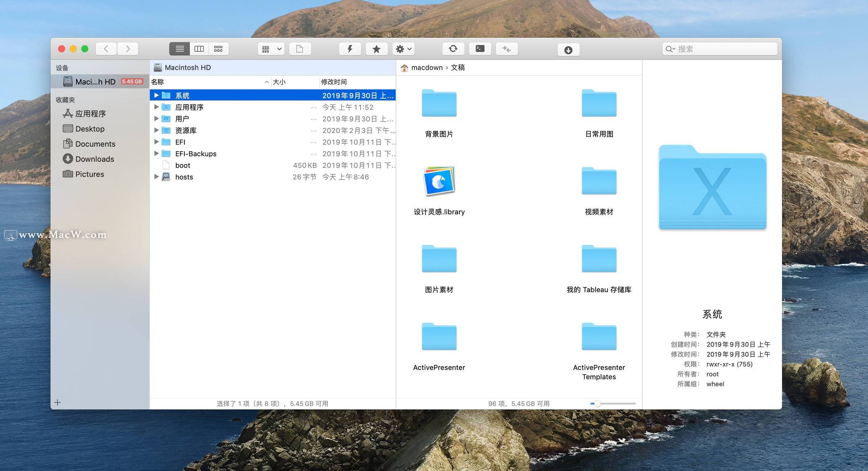The image size is (868, 471).
Task: Click the plus icon at sidebar bottom
Action: point(57,402)
